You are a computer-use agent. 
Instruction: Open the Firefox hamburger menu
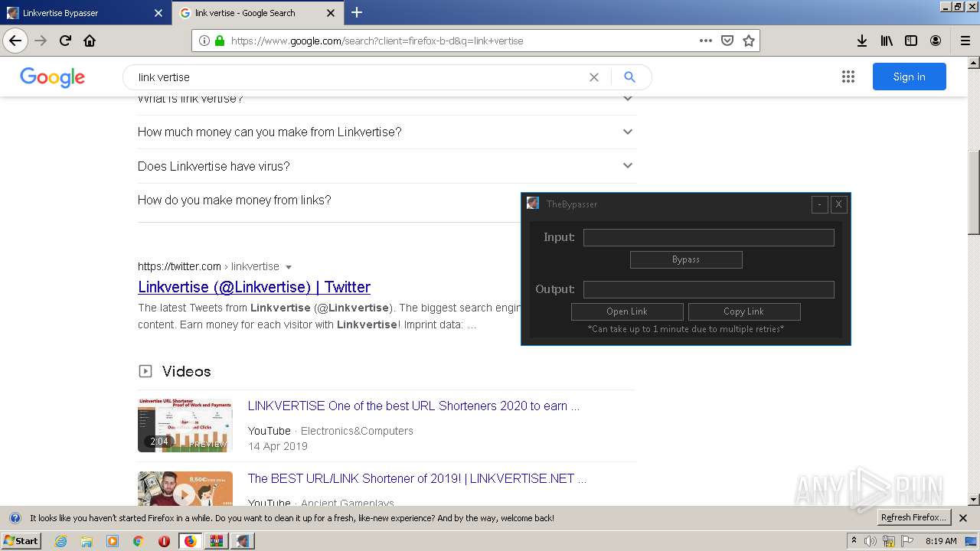click(x=965, y=41)
